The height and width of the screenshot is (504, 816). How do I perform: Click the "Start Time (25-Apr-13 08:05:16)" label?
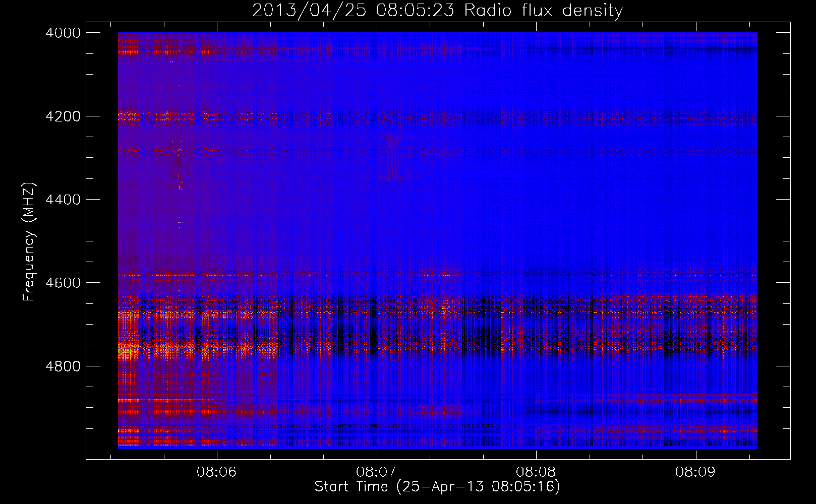tap(437, 486)
